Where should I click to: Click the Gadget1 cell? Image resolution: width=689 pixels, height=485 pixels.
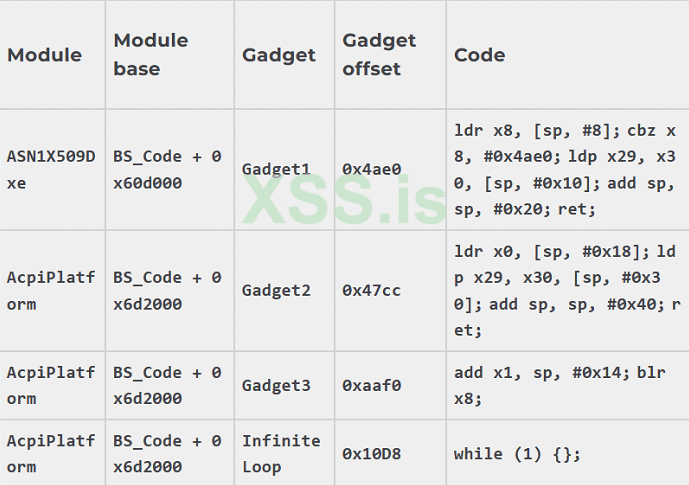276,170
